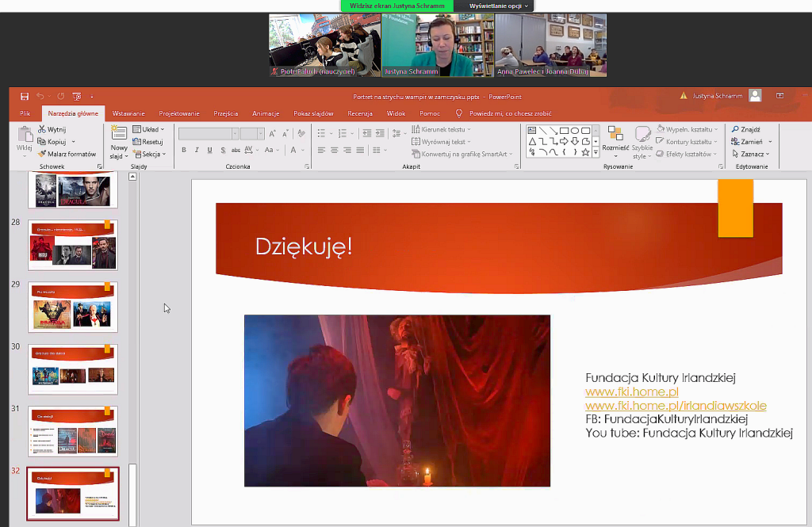Select slide 30 thumbnail
The height and width of the screenshot is (527, 812).
click(x=73, y=371)
